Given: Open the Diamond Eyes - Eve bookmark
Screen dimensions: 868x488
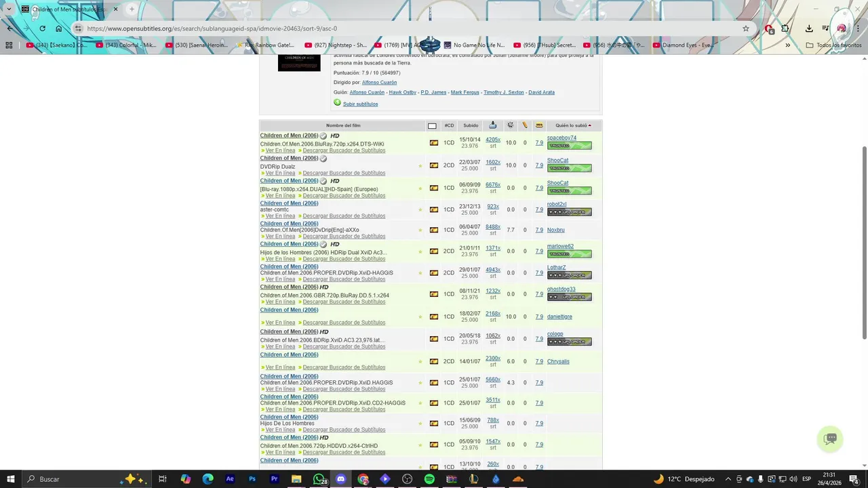Looking at the screenshot, I should (684, 45).
